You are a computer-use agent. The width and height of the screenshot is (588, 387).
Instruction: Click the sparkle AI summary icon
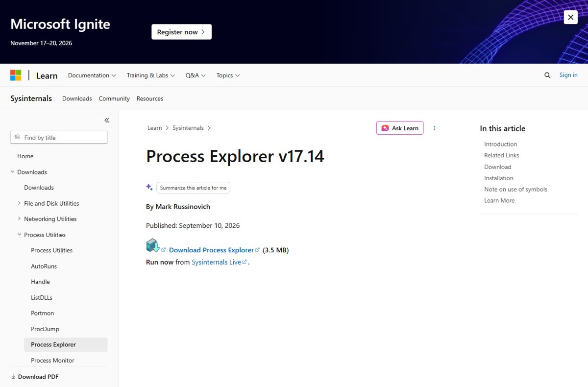(149, 187)
